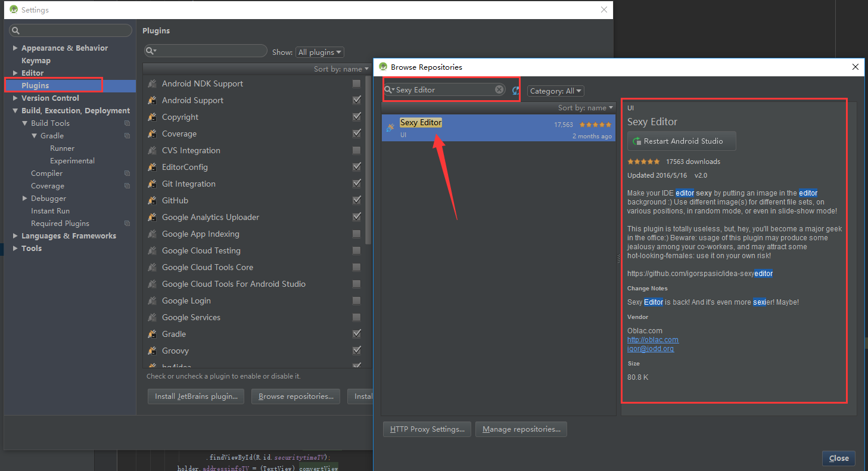This screenshot has width=868, height=471.
Task: Click the Copyright plugin icon
Action: 152,117
